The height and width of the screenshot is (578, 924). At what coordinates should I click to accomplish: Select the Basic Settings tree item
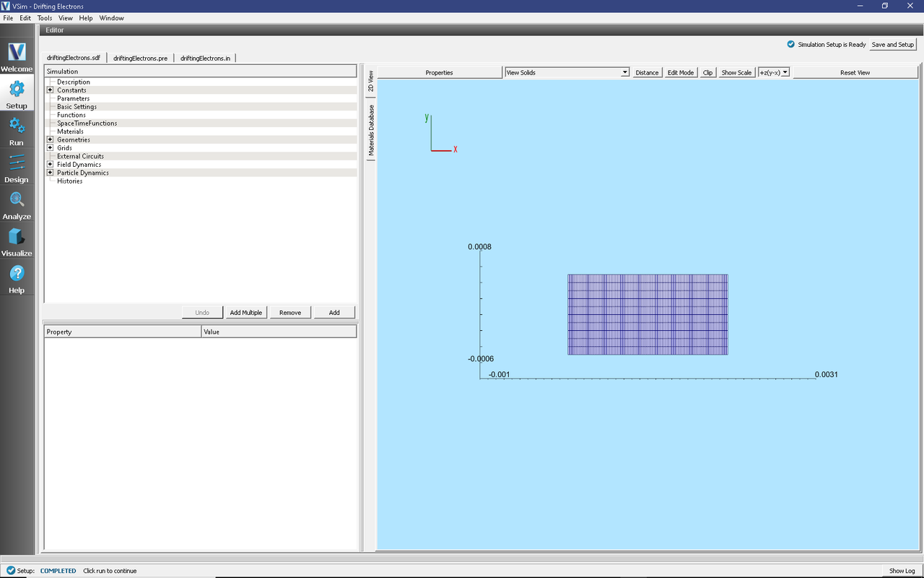pos(77,107)
